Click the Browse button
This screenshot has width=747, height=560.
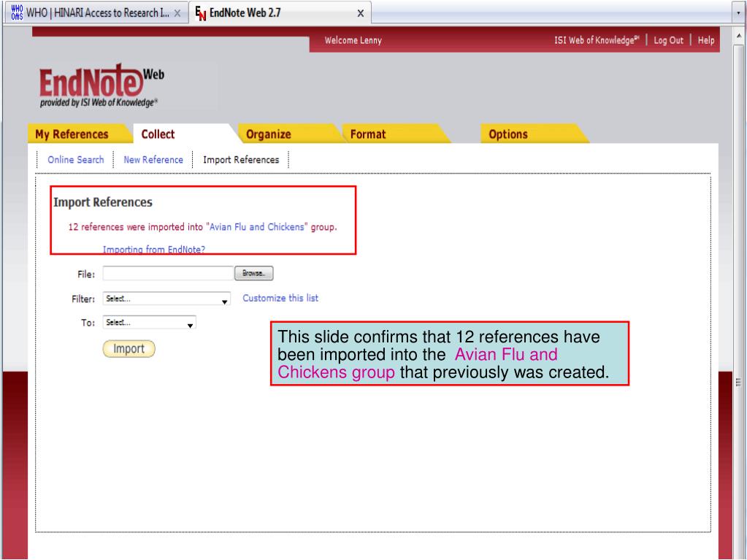(254, 273)
